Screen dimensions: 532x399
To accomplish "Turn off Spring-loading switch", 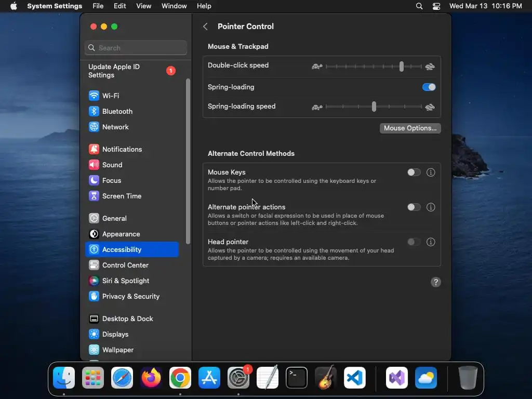I will click(x=429, y=87).
